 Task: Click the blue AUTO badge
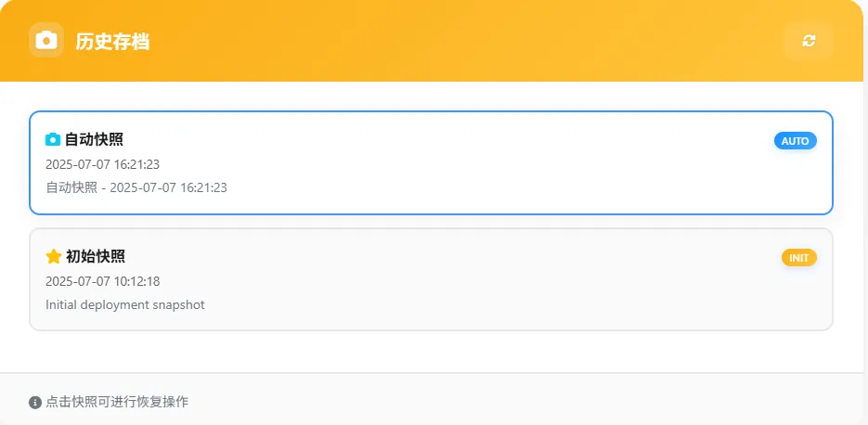[x=795, y=141]
